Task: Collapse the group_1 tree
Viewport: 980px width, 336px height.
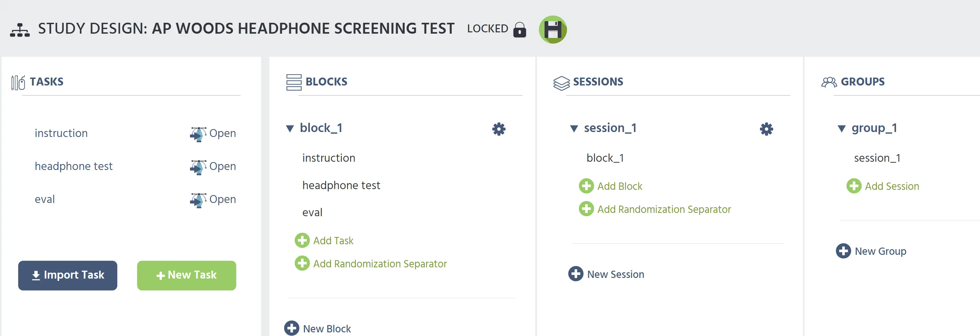Action: [x=842, y=128]
